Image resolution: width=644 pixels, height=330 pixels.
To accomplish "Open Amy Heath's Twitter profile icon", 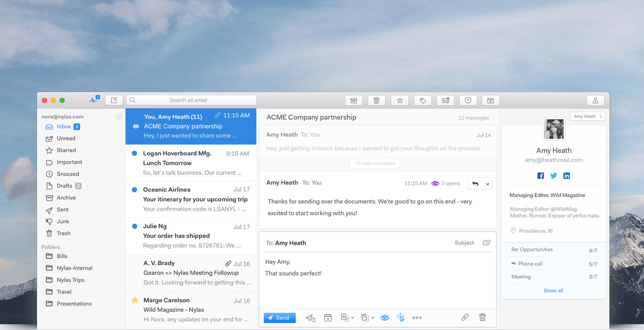I will (x=553, y=176).
